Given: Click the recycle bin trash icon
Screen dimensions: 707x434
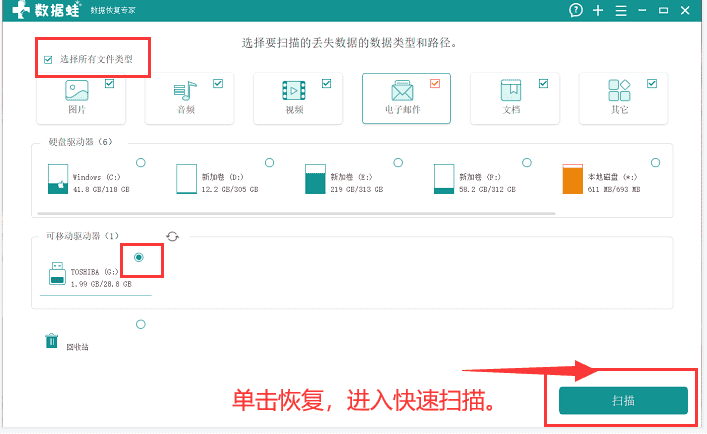Looking at the screenshot, I should (x=51, y=341).
